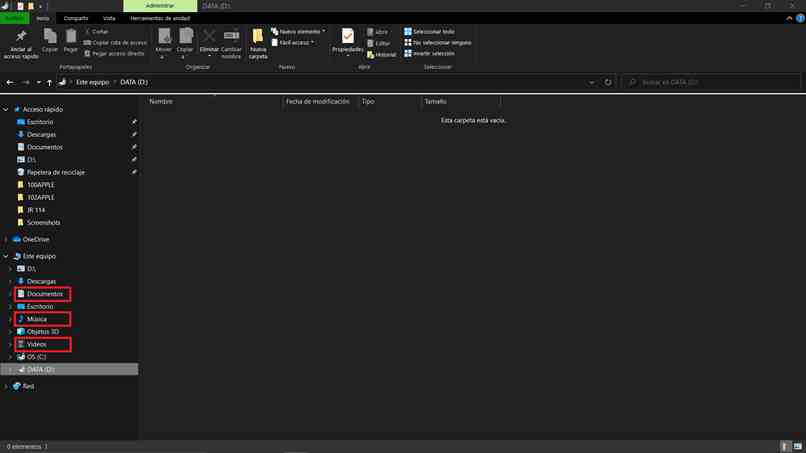Viewport: 806px width, 453px height.
Task: Open Propiedades from the ribbon
Action: [347, 41]
